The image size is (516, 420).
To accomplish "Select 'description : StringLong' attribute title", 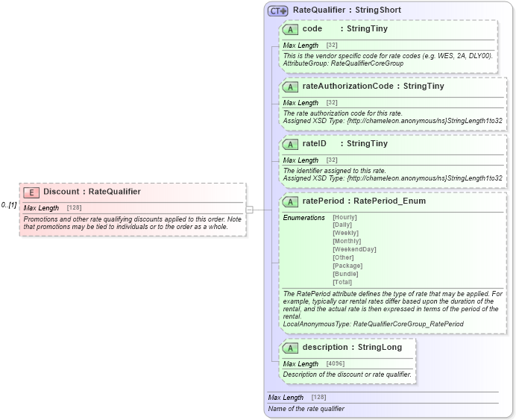I will point(352,347).
